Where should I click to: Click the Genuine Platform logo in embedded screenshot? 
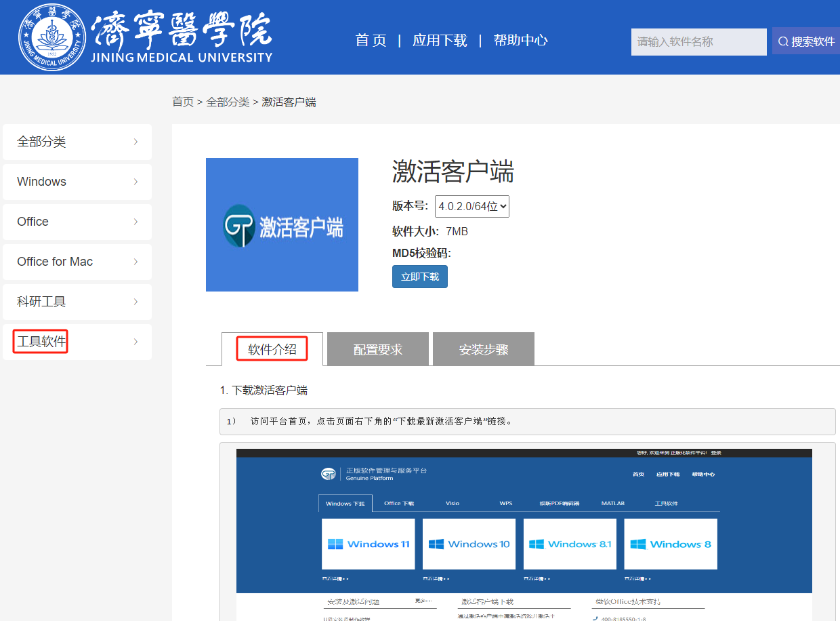[375, 474]
